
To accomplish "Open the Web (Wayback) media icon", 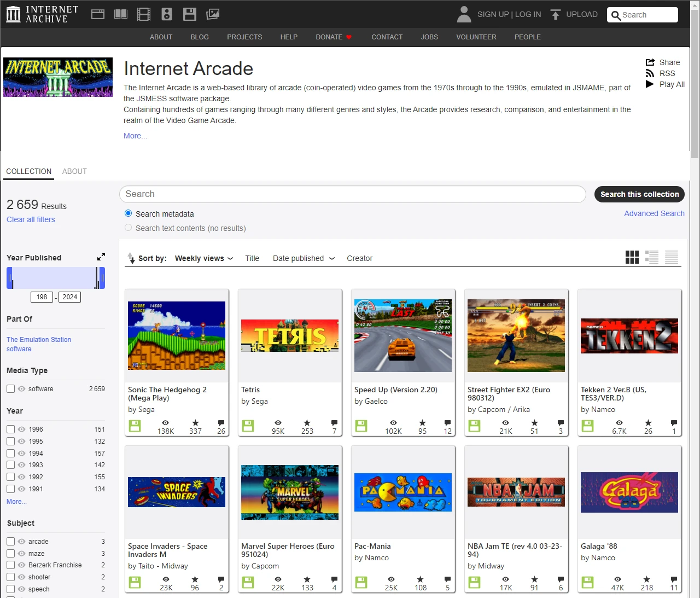I will 98,14.
